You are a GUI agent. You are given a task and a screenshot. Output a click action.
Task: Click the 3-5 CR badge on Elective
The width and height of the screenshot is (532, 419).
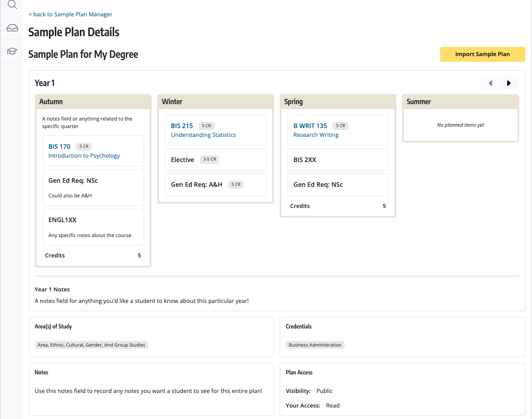tap(209, 159)
